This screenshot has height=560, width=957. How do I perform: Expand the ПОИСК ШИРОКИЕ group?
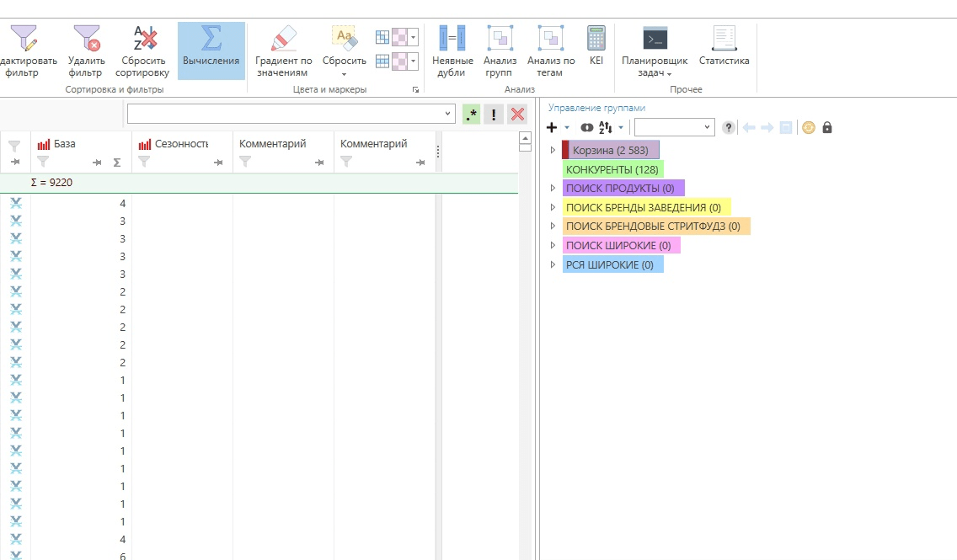pos(553,245)
